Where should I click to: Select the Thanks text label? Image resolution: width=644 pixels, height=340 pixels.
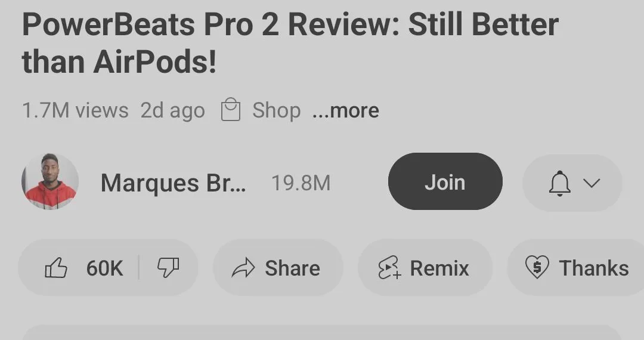tap(594, 268)
